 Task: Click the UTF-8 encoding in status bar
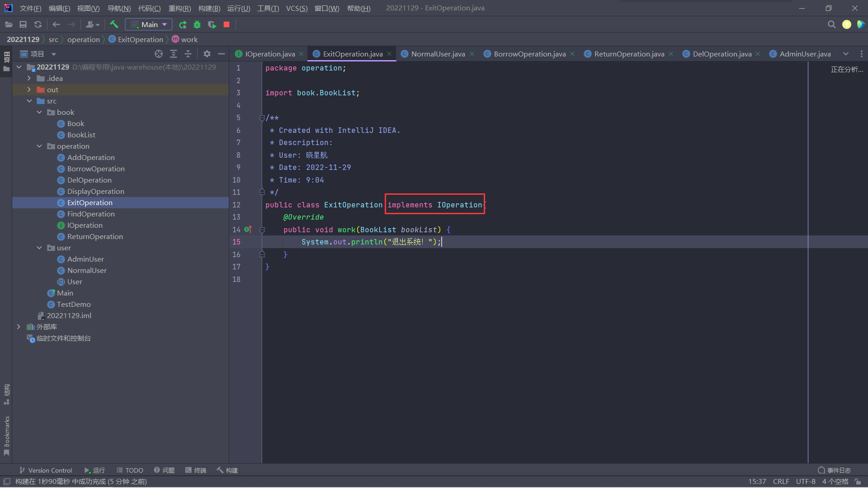coord(806,482)
